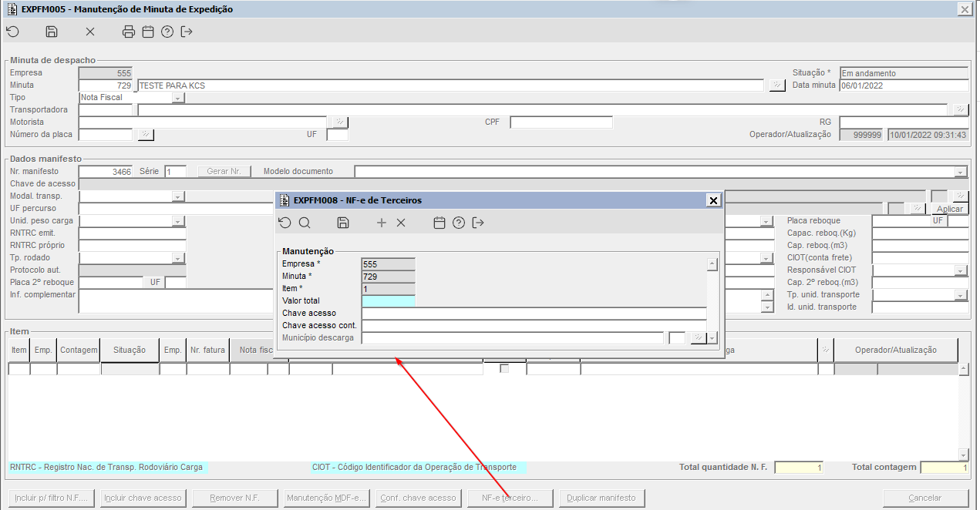Click the plus add icon in NF-e de Terceiros
This screenshot has height=510, width=980.
[382, 223]
